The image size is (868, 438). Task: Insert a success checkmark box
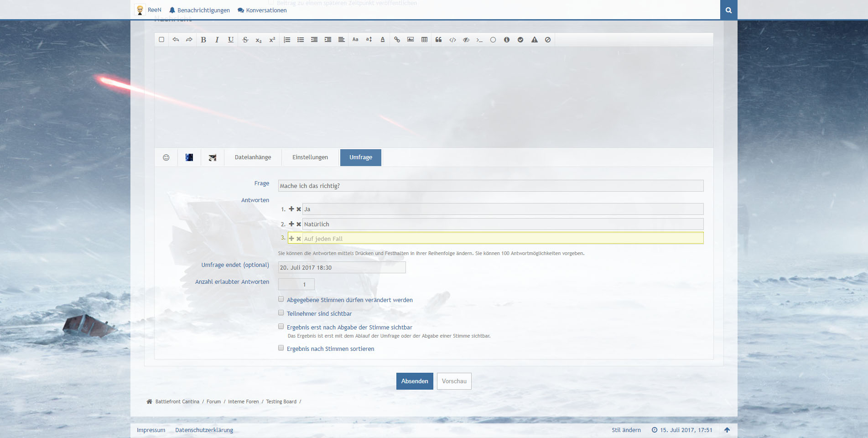[x=520, y=40]
